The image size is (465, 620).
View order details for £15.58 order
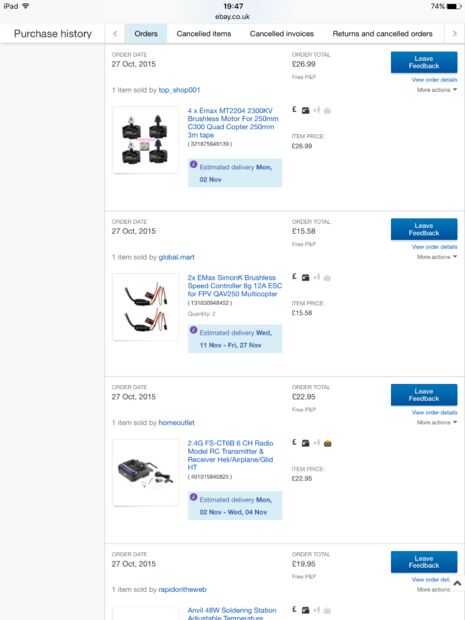pyautogui.click(x=434, y=247)
